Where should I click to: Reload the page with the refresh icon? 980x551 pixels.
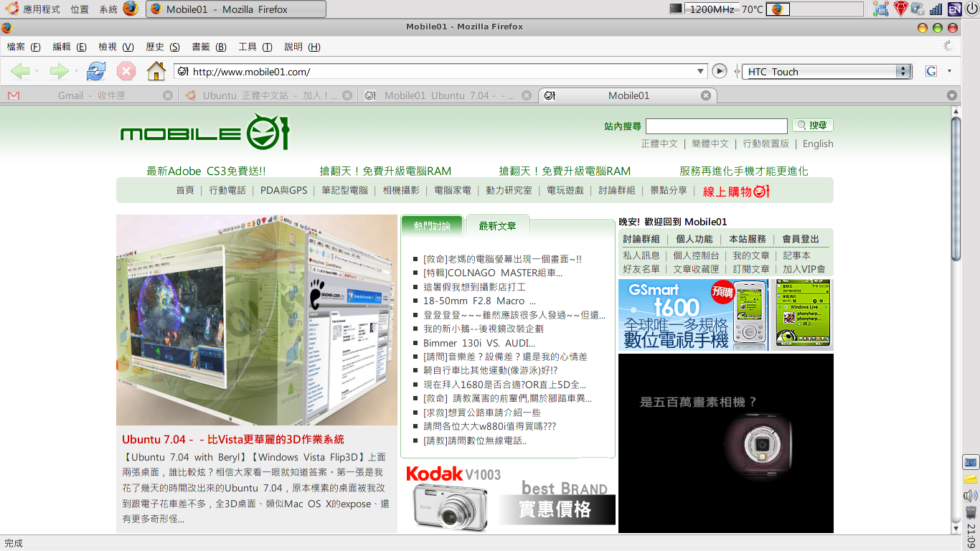click(x=96, y=71)
